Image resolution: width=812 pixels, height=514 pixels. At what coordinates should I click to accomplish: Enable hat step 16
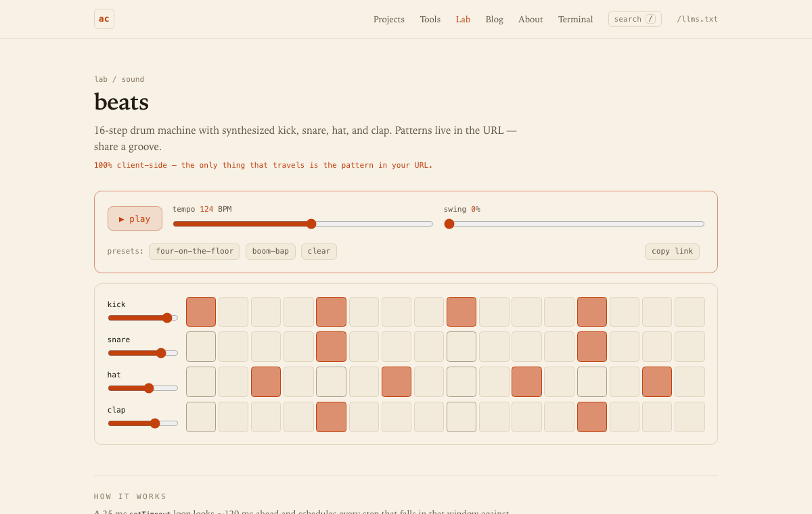pos(690,381)
